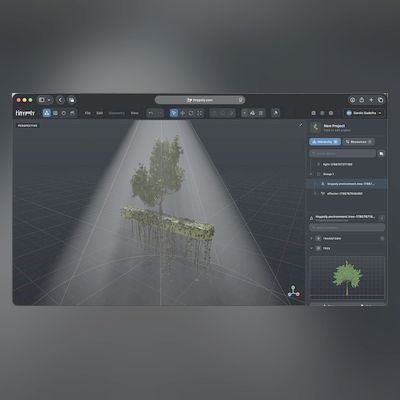Click the PERSPECTIVE viewport label
The image size is (400, 400).
click(x=28, y=126)
